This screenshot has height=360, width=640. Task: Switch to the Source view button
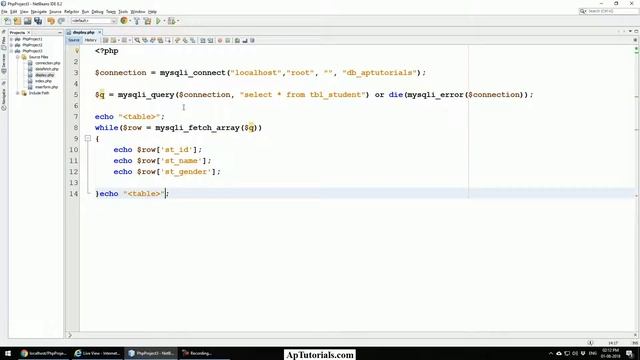tap(74, 40)
